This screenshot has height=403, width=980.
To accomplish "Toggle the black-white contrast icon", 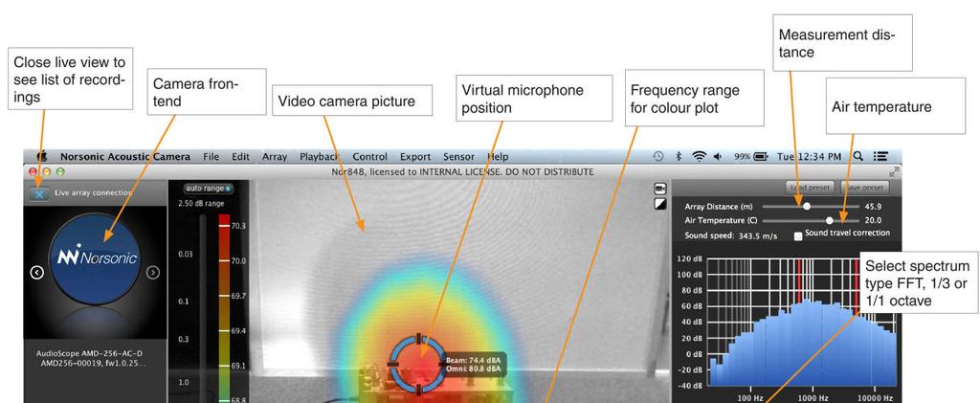I will pos(660,204).
